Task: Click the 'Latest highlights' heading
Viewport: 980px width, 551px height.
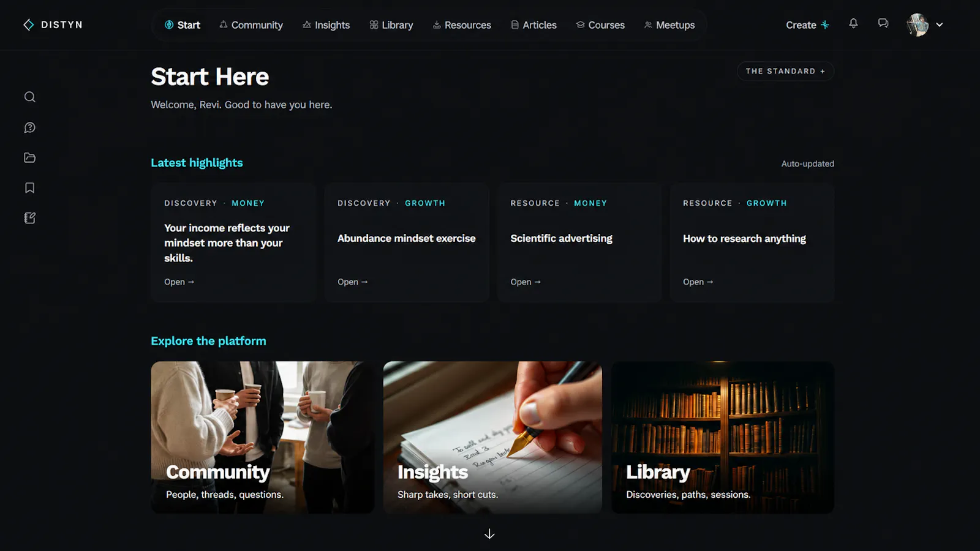Action: pyautogui.click(x=197, y=163)
